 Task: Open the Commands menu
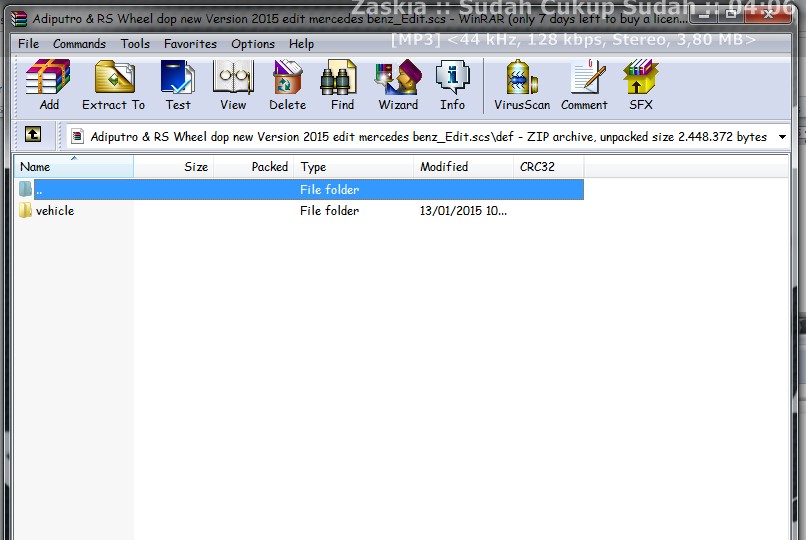pos(79,44)
